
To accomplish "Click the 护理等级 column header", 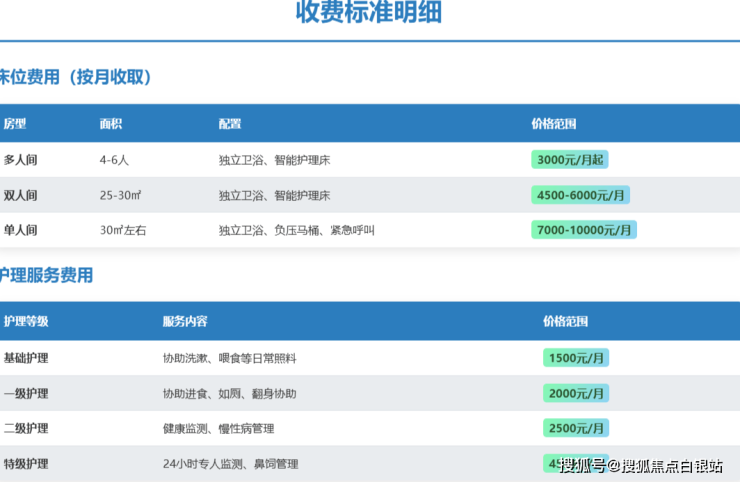I will [26, 321].
